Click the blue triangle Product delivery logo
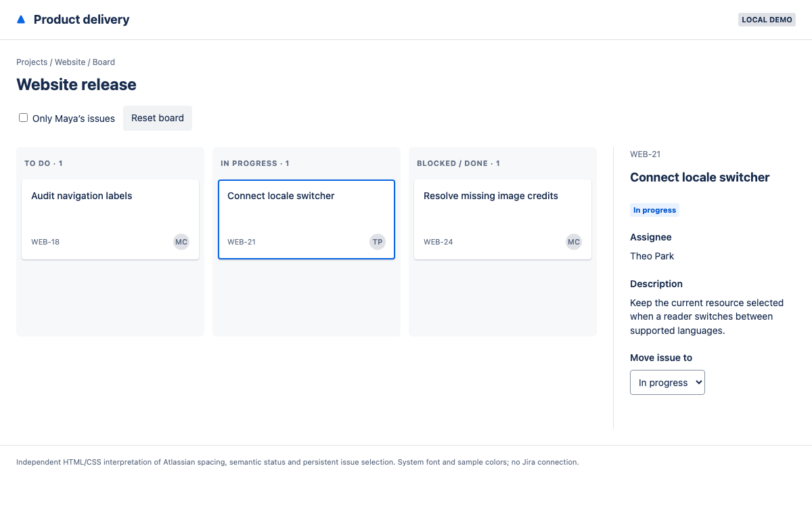812x508 pixels. 21,20
